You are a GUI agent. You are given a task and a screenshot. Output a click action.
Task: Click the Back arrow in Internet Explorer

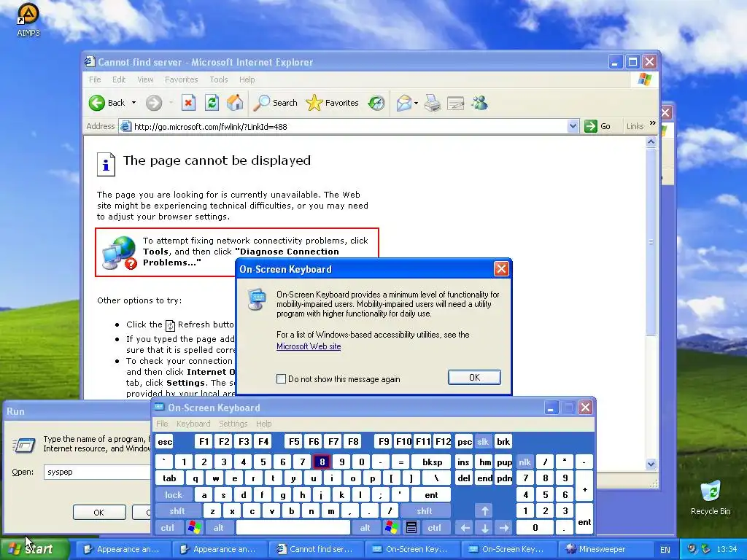pos(97,103)
